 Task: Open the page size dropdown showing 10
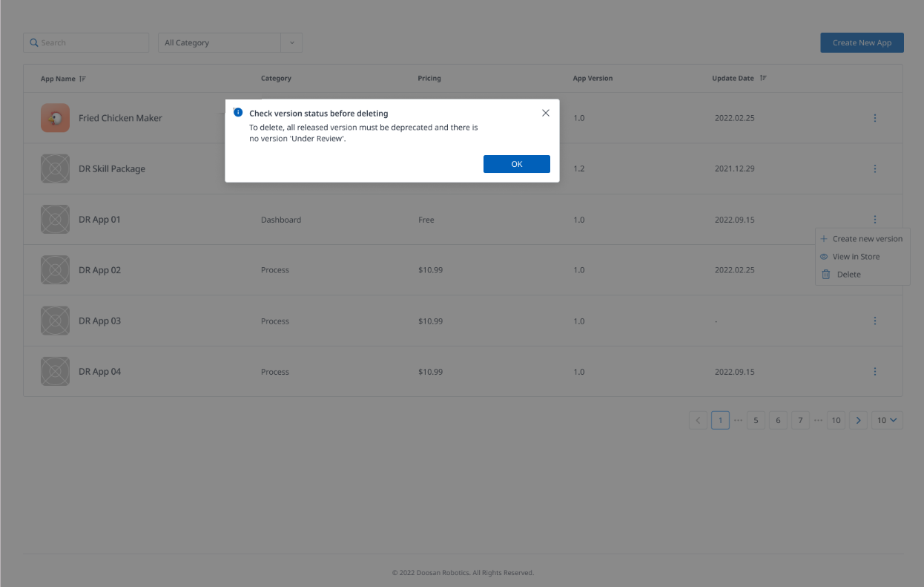click(x=887, y=421)
